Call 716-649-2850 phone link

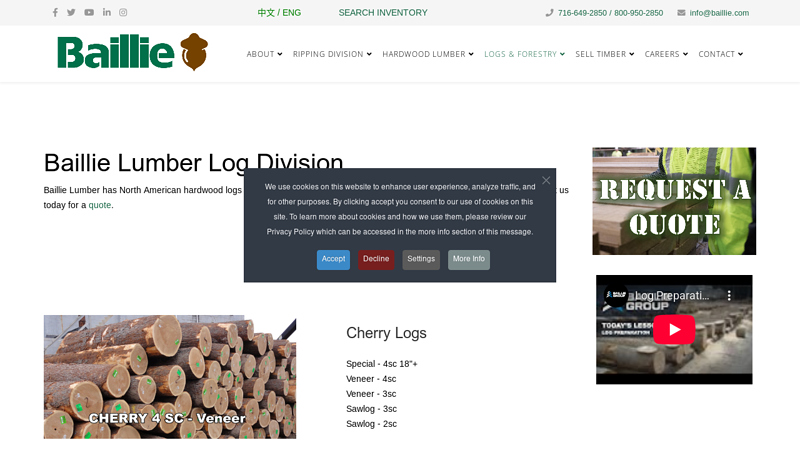pyautogui.click(x=582, y=13)
